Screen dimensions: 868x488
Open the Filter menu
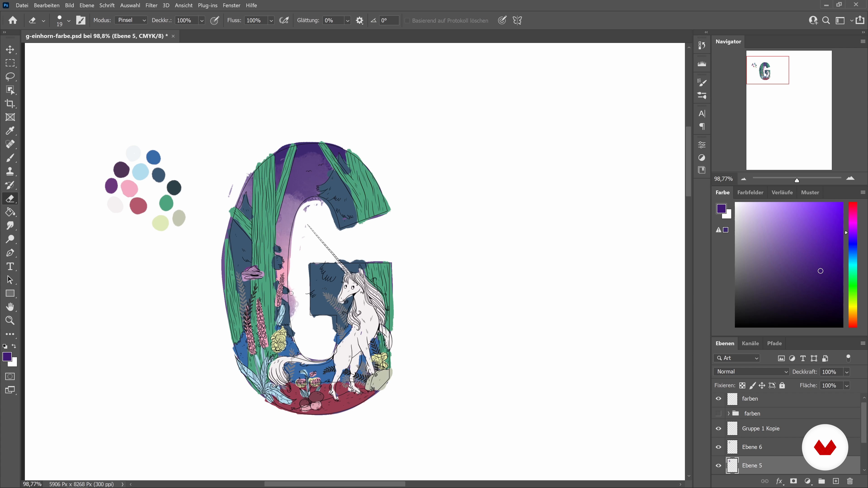151,5
